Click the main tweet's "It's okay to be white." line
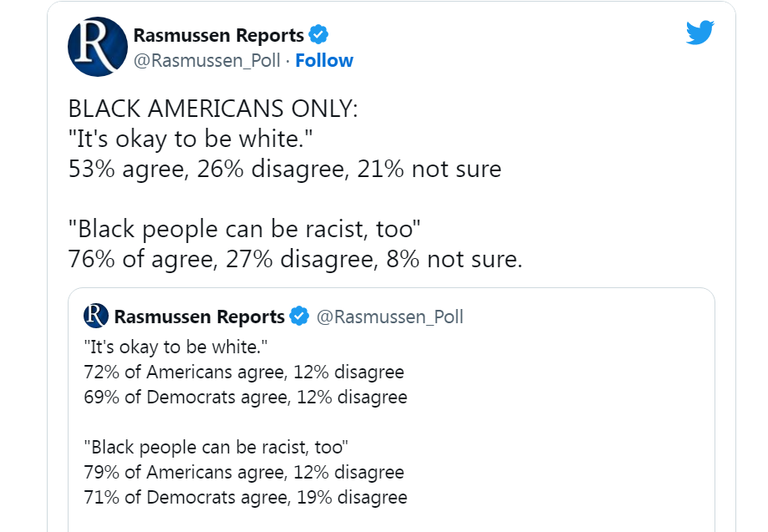The height and width of the screenshot is (532, 768). pos(191,139)
